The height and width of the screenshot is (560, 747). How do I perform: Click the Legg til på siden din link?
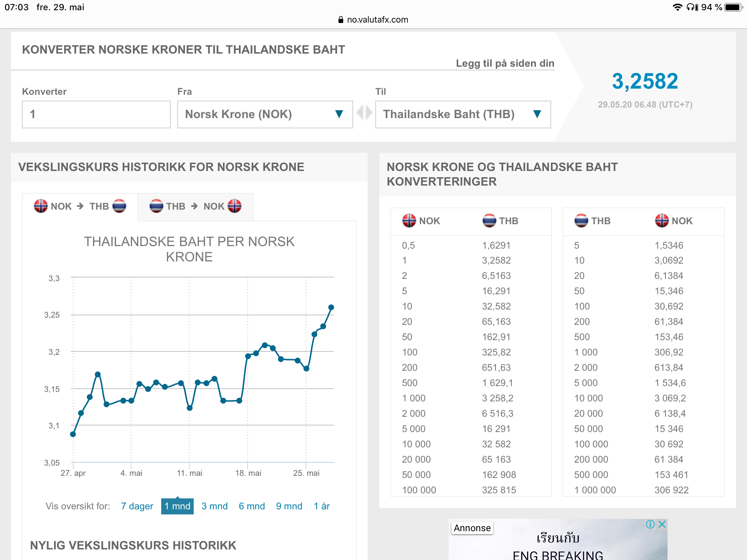(505, 63)
